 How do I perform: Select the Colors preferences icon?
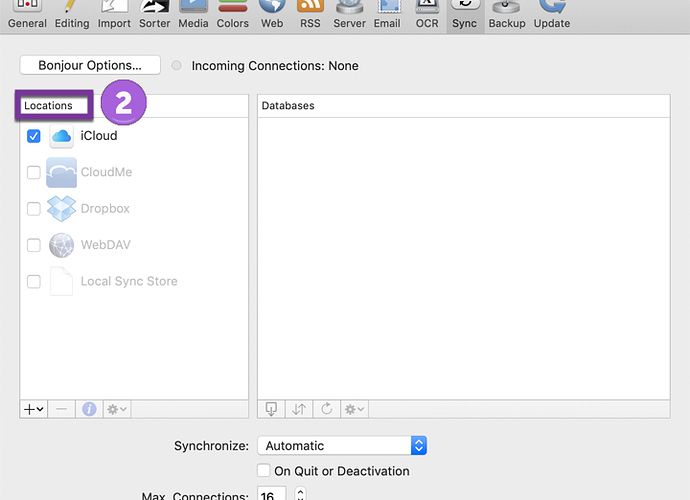[232, 15]
